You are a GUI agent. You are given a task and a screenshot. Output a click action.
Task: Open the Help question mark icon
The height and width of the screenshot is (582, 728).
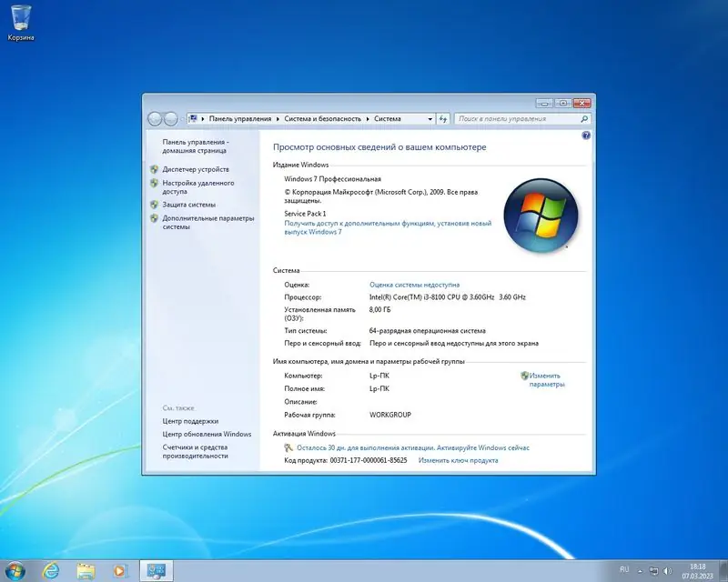(586, 135)
